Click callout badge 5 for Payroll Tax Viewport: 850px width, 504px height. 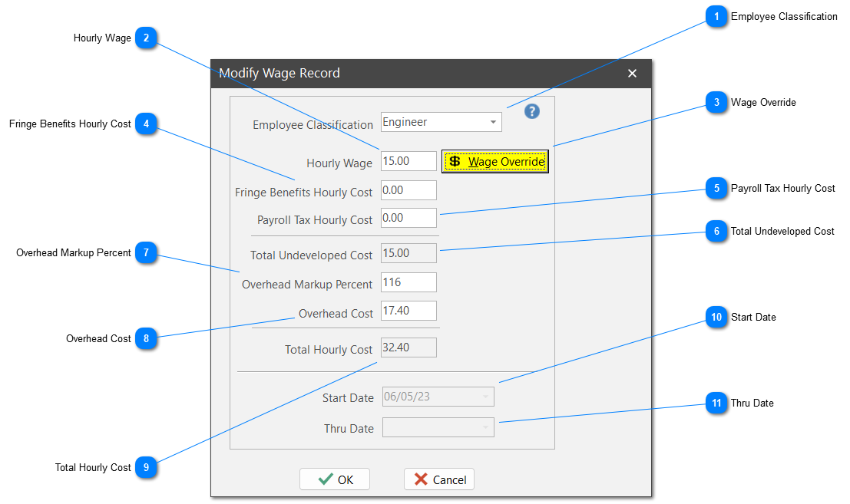pos(716,188)
